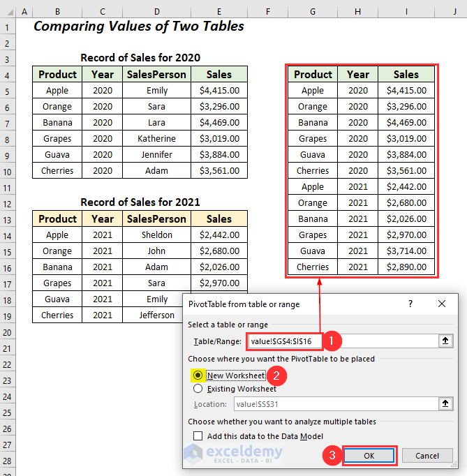
Task: Enable Add this data to the Data Model
Action: coord(198,436)
